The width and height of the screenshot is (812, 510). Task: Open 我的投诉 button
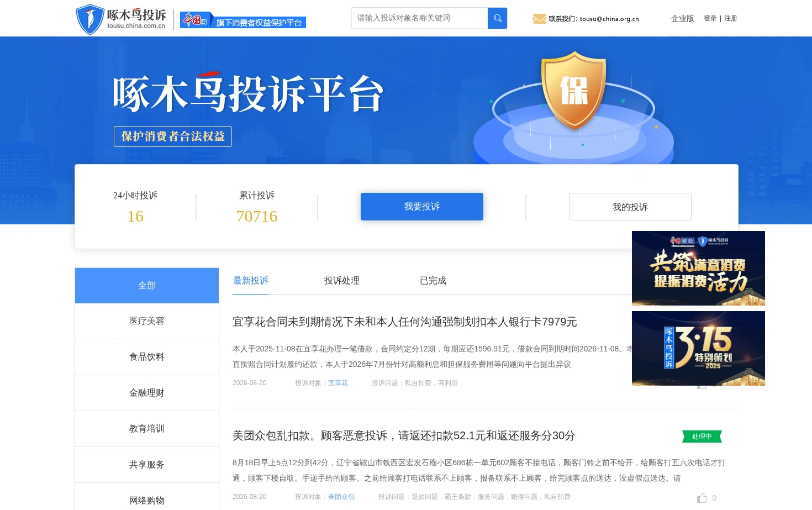pos(630,207)
